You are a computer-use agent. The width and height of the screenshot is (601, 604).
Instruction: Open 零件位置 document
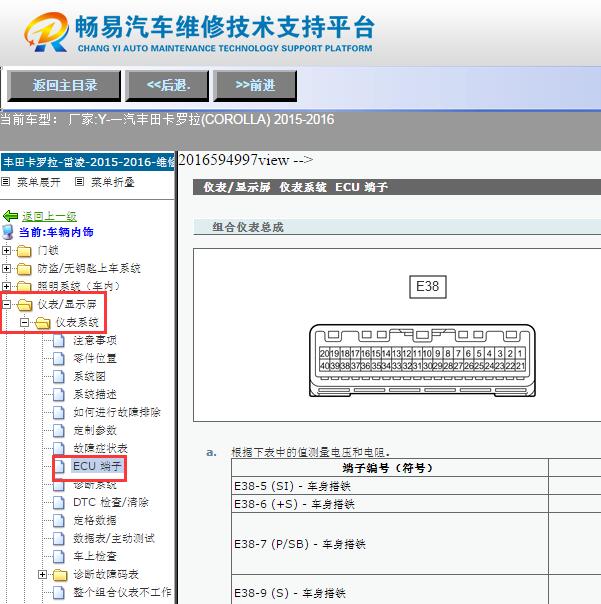click(x=95, y=358)
